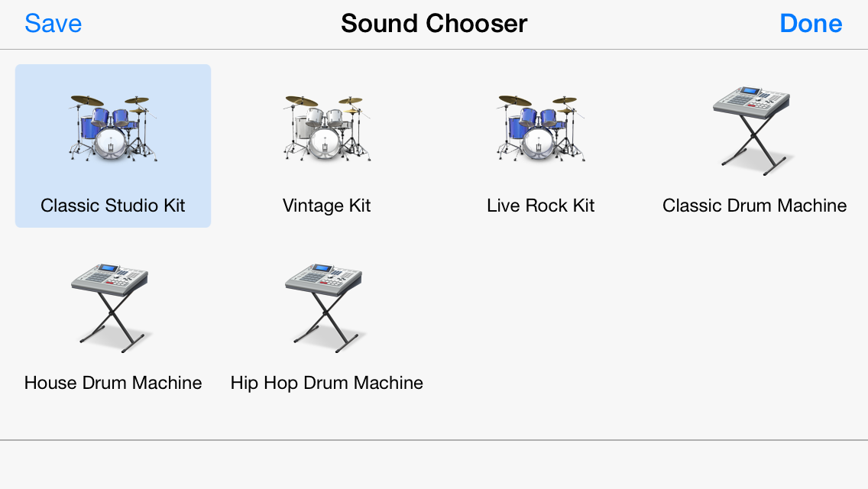Click the "Classic Studio Kit" text label

click(x=113, y=206)
